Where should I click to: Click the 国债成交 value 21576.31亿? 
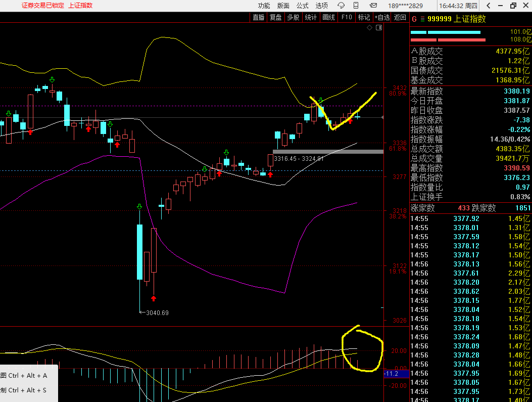click(x=511, y=70)
